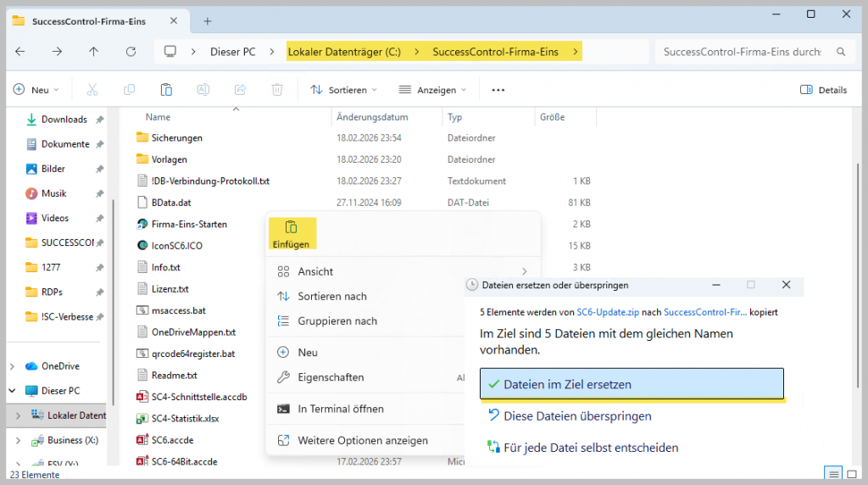Select Eigenschaften in the context menu
This screenshot has width=868, height=485.
point(331,377)
